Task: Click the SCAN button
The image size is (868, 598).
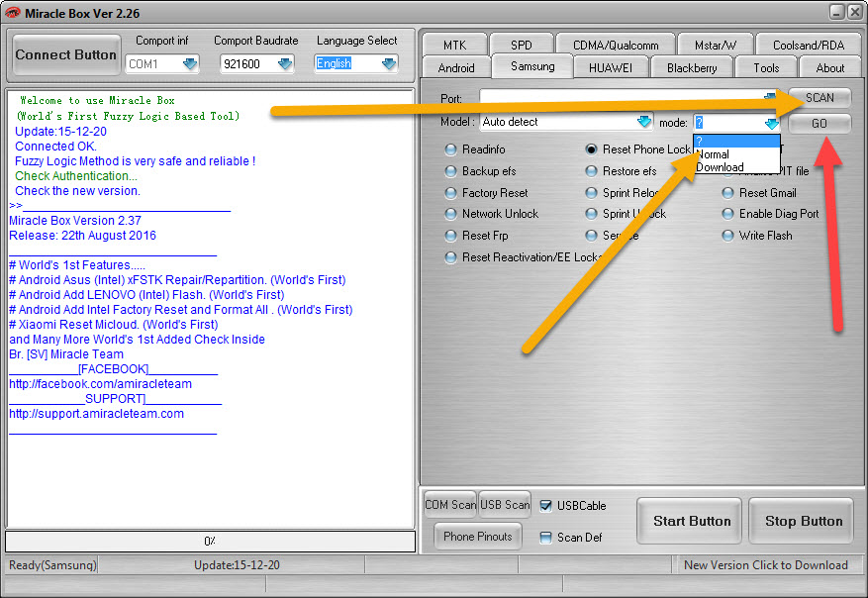Action: [x=820, y=98]
